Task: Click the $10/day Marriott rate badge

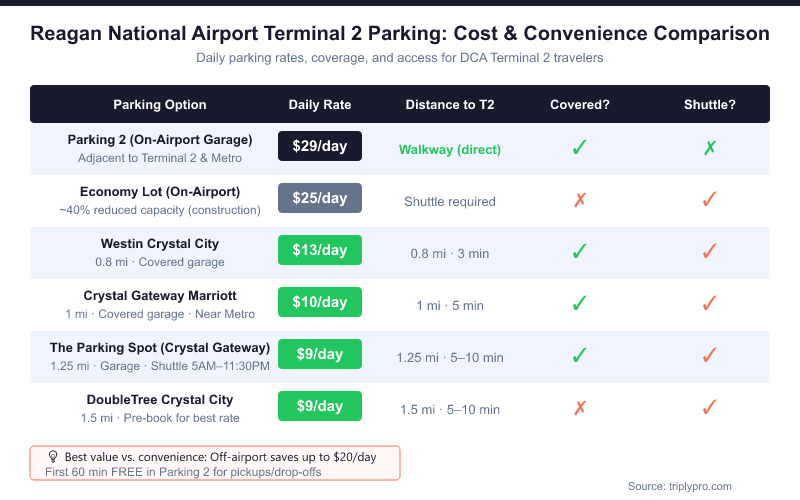Action: (320, 302)
